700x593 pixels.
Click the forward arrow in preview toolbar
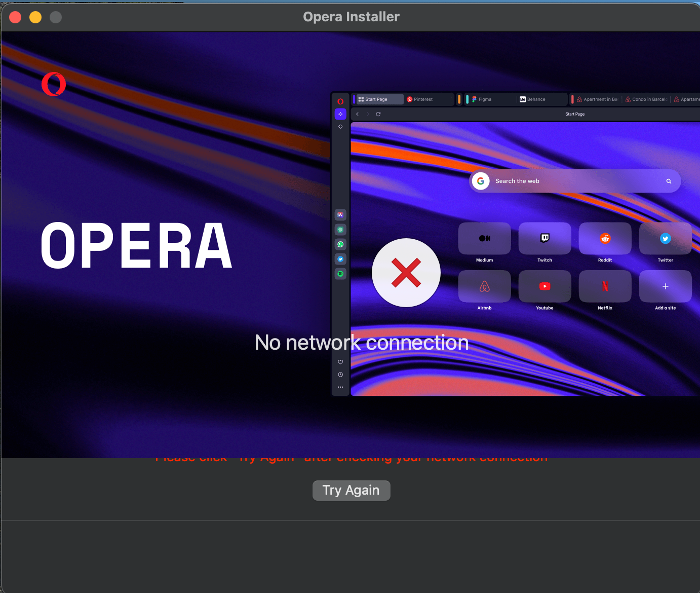pos(368,114)
